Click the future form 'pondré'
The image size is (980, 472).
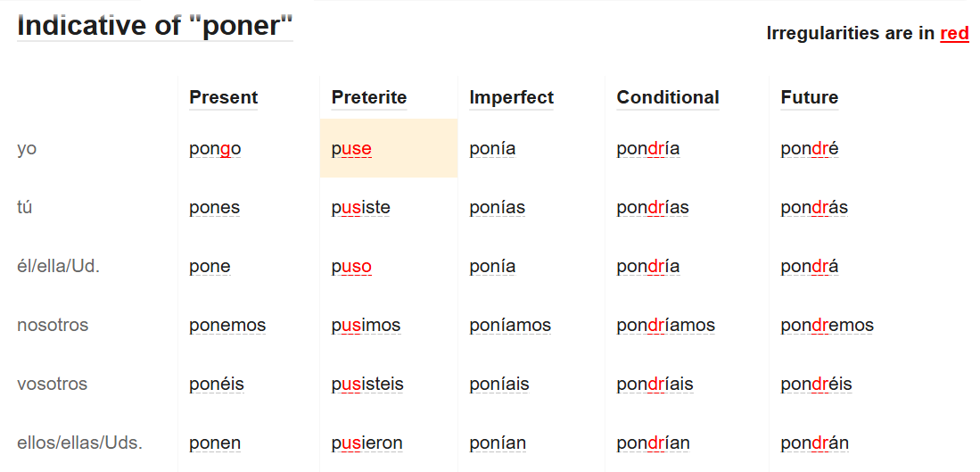pyautogui.click(x=809, y=149)
